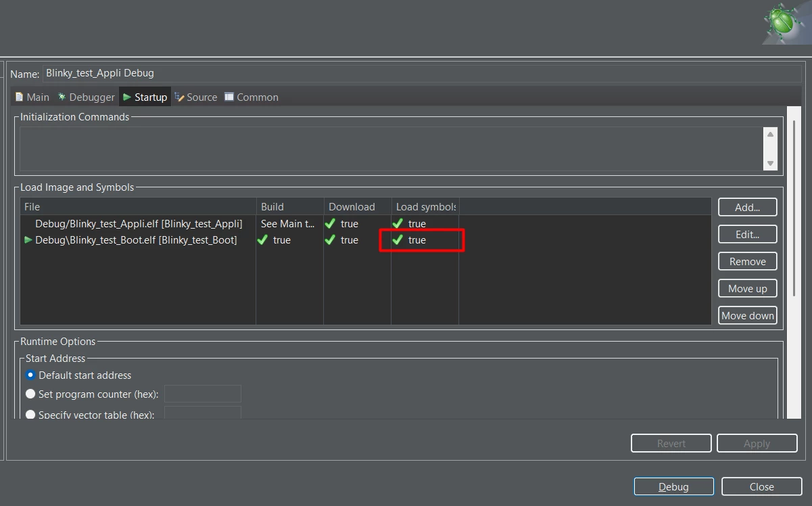Click the program counter hex input field
The image size is (812, 506).
point(203,394)
